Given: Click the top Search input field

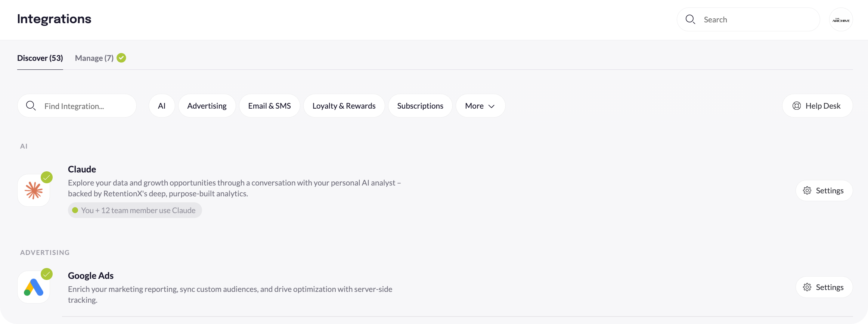Looking at the screenshot, I should 748,20.
